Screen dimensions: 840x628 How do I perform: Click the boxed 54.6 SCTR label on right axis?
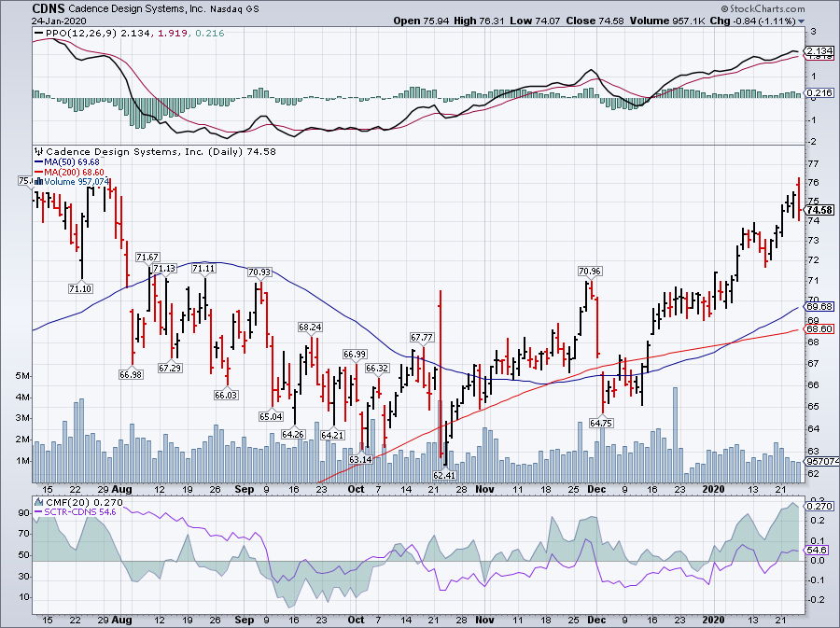(818, 550)
